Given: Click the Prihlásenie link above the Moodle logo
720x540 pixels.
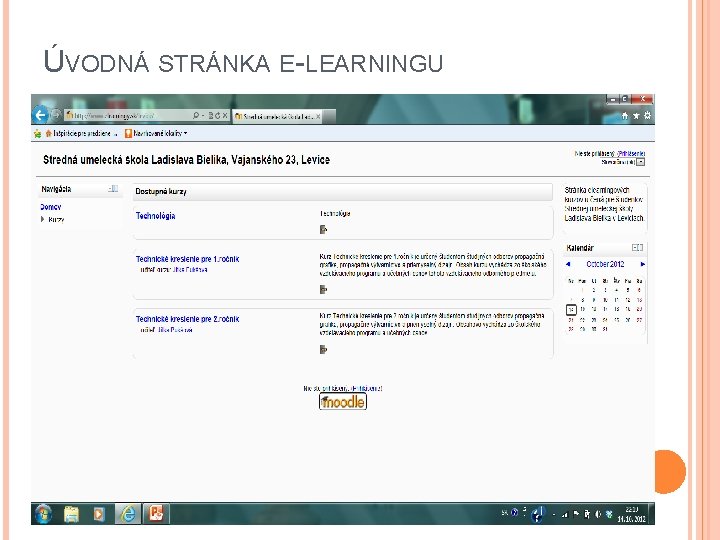Looking at the screenshot, I should [x=366, y=388].
